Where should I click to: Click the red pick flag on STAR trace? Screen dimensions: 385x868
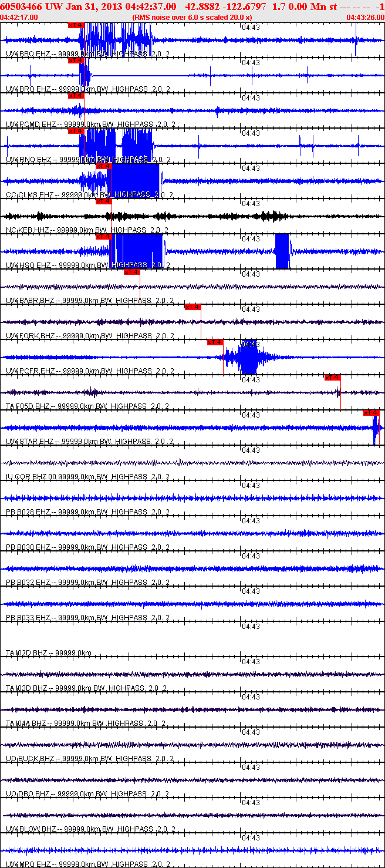pyautogui.click(x=372, y=413)
